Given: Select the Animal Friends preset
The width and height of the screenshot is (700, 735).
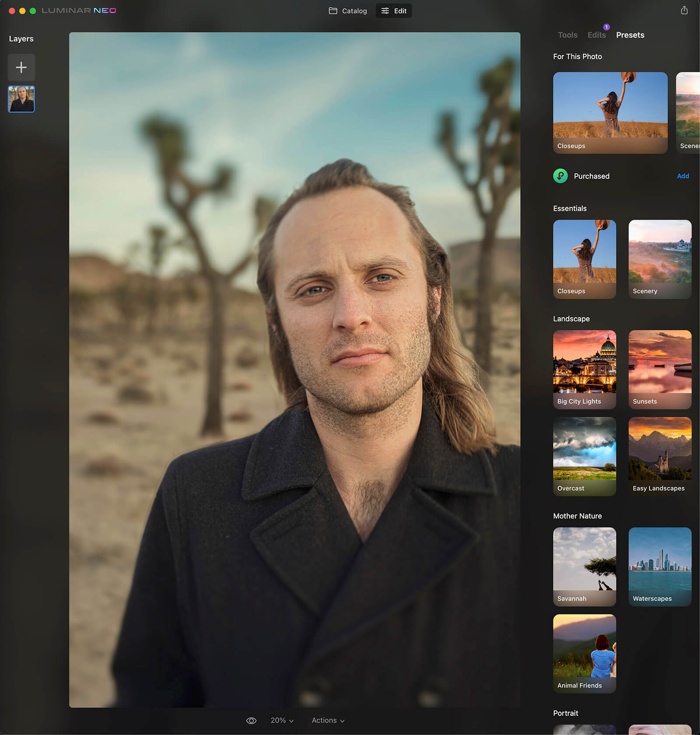Looking at the screenshot, I should [x=584, y=653].
